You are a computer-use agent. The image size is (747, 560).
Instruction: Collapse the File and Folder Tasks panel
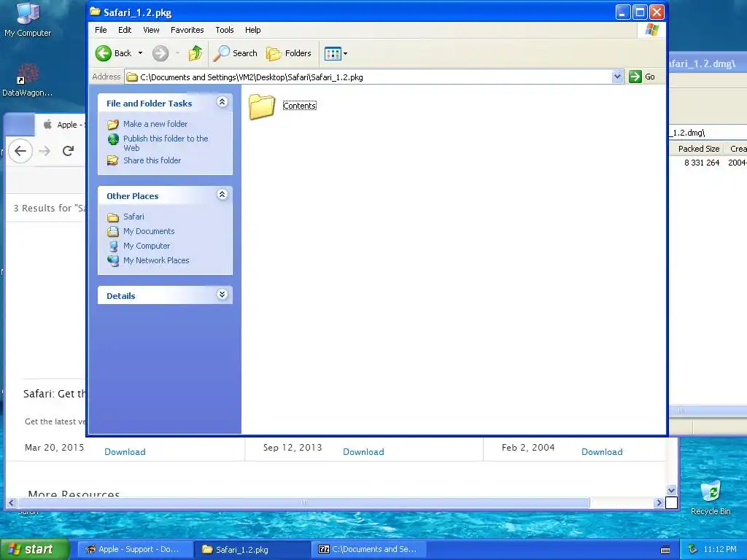(x=222, y=102)
